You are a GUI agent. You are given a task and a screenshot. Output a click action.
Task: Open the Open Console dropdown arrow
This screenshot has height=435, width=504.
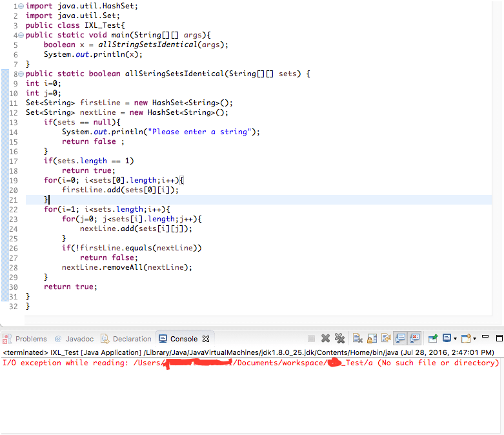[x=474, y=339]
